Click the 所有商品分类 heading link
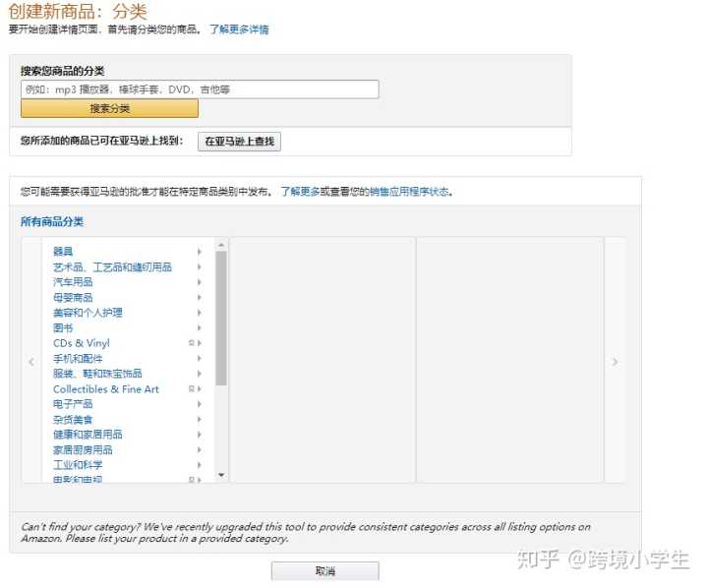Viewport: 708px width, 588px height. [52, 221]
